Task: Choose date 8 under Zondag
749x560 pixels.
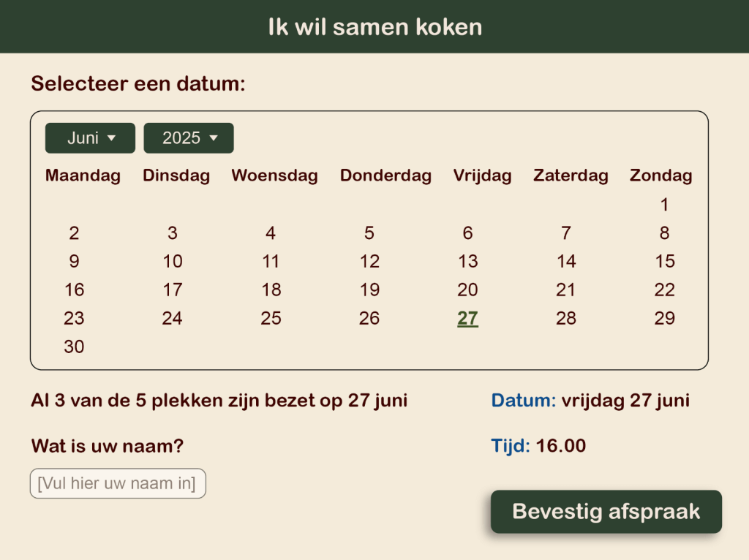Action: (x=664, y=233)
